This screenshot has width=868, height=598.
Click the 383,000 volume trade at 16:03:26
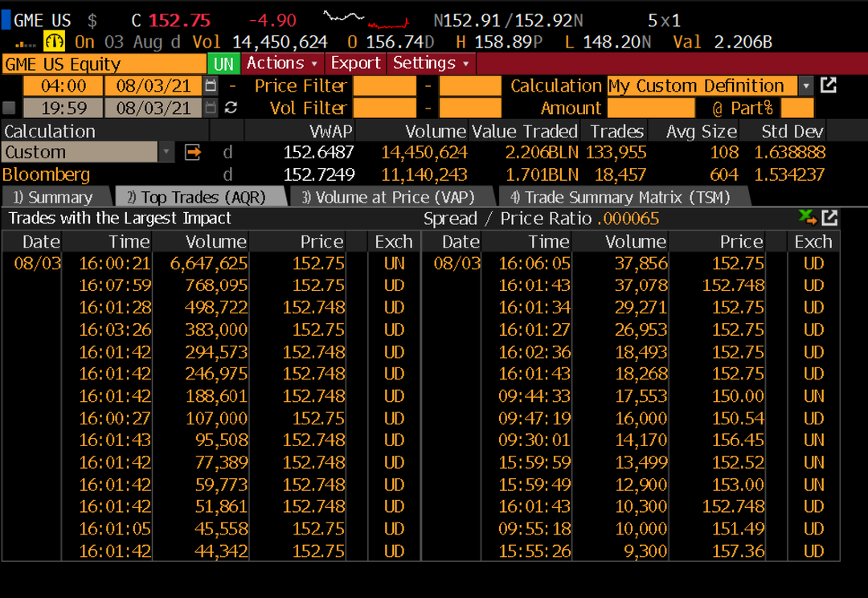[x=216, y=330]
